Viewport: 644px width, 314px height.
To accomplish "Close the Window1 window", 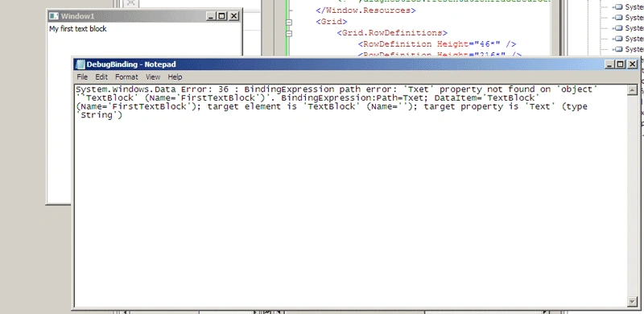I will coord(233,16).
